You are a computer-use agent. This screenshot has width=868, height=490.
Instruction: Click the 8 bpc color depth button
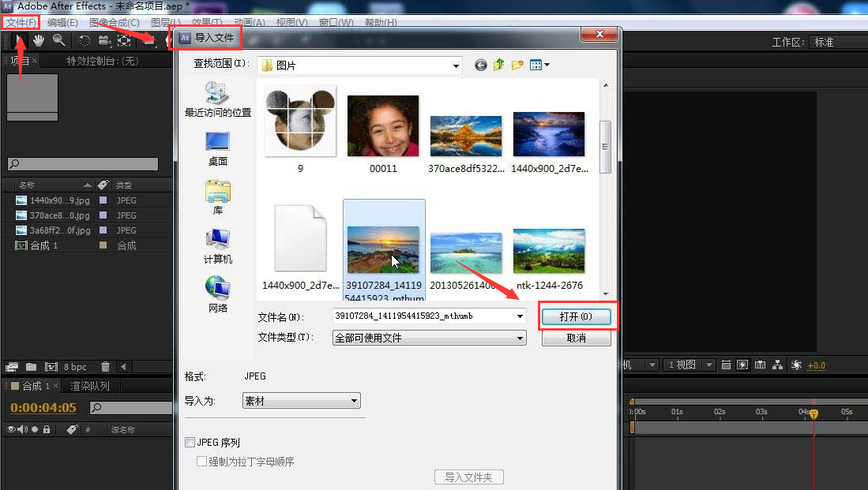[x=75, y=367]
